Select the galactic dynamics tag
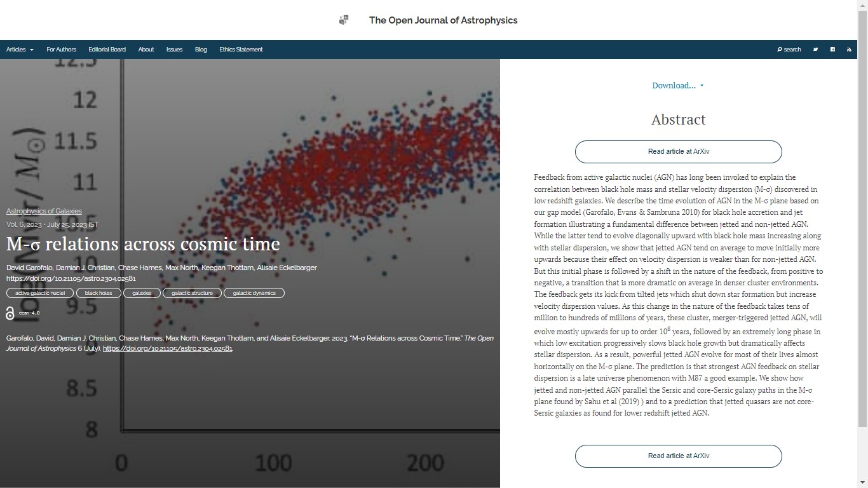Viewport: 868px width, 488px height. (x=254, y=293)
